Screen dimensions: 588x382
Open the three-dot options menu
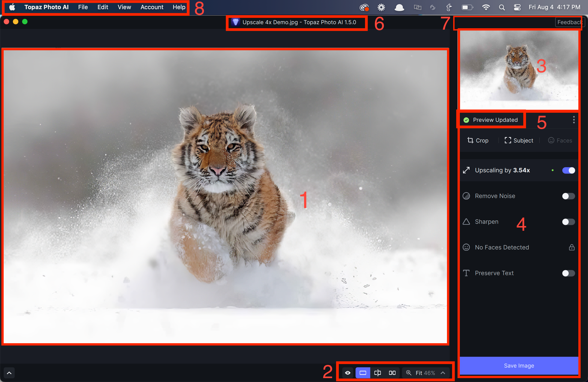click(574, 120)
